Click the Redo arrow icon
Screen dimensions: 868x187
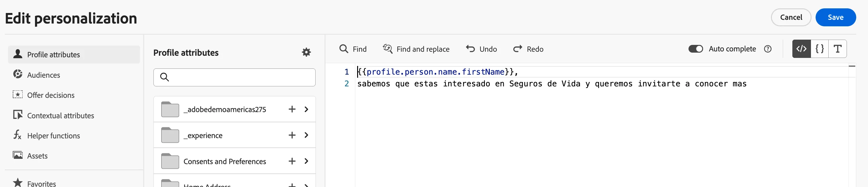tap(518, 49)
